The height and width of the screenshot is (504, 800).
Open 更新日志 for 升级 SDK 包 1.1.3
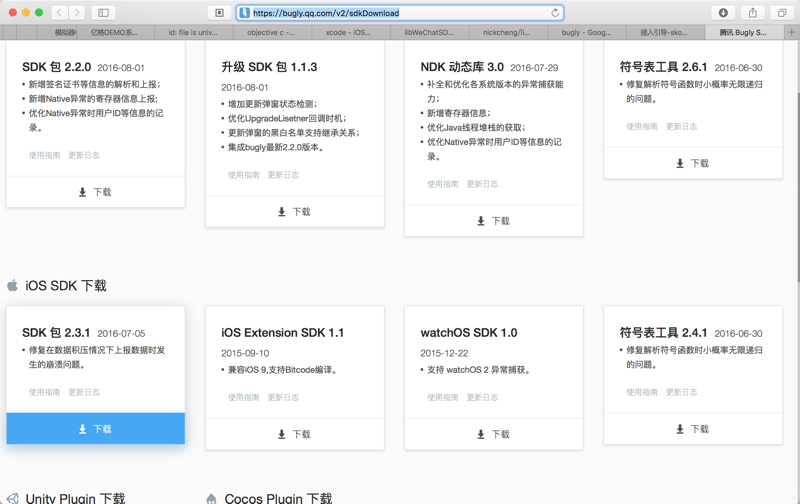[x=283, y=175]
